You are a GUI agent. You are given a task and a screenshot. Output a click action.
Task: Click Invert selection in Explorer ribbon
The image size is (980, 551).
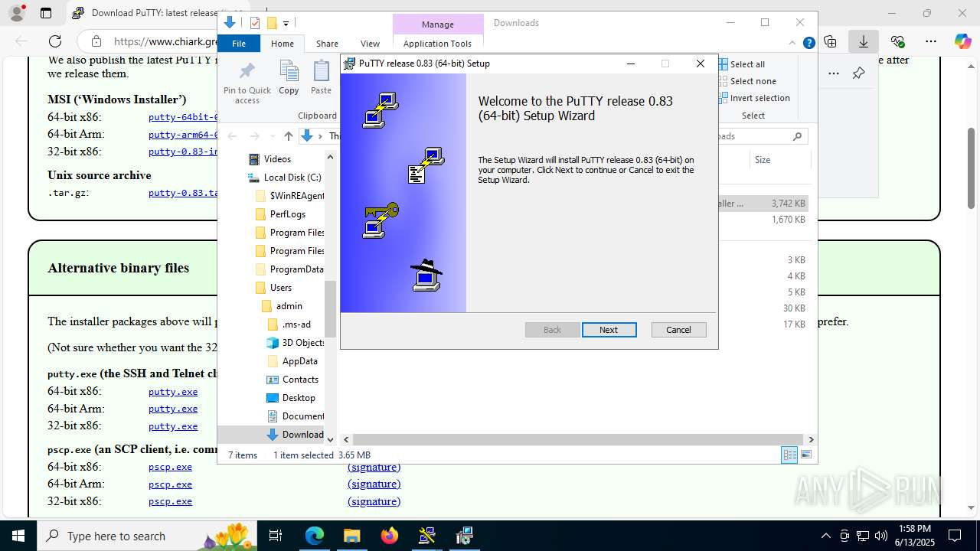[753, 98]
